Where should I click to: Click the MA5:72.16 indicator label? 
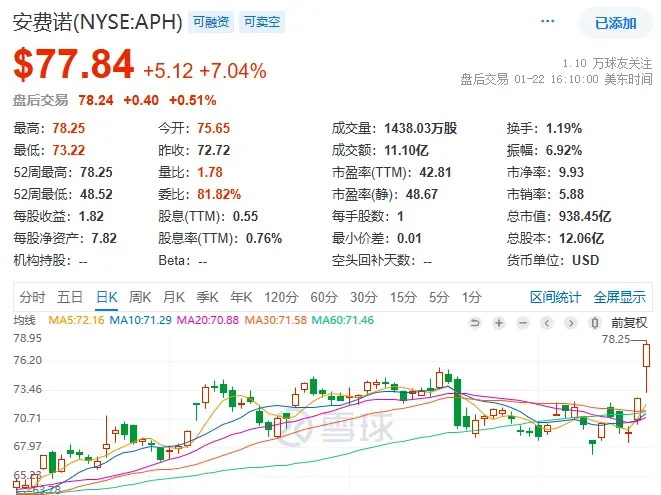pos(76,320)
